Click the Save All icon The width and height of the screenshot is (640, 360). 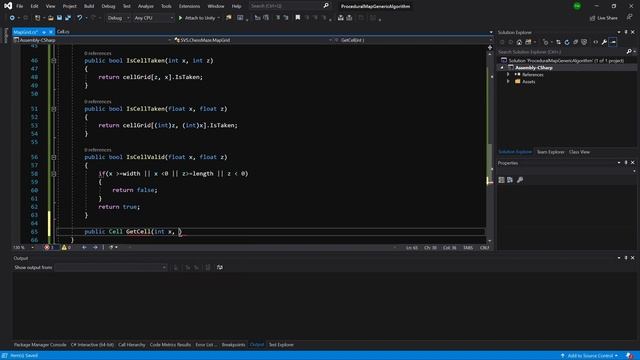tap(68, 18)
